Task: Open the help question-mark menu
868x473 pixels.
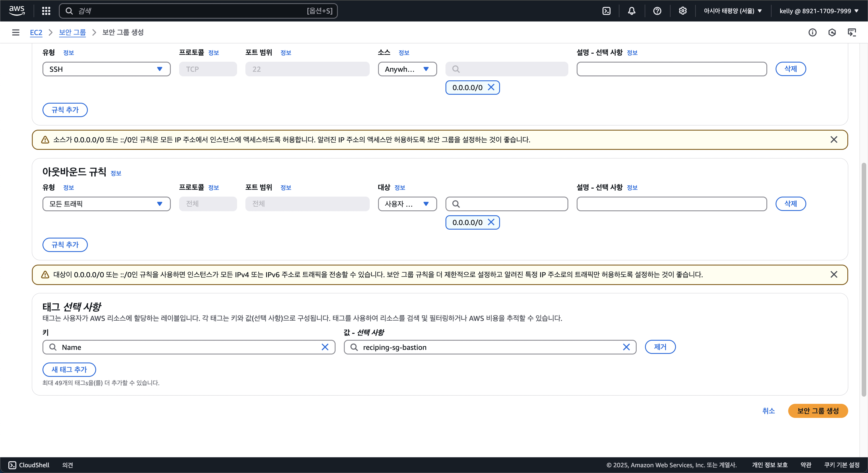Action: pyautogui.click(x=657, y=11)
